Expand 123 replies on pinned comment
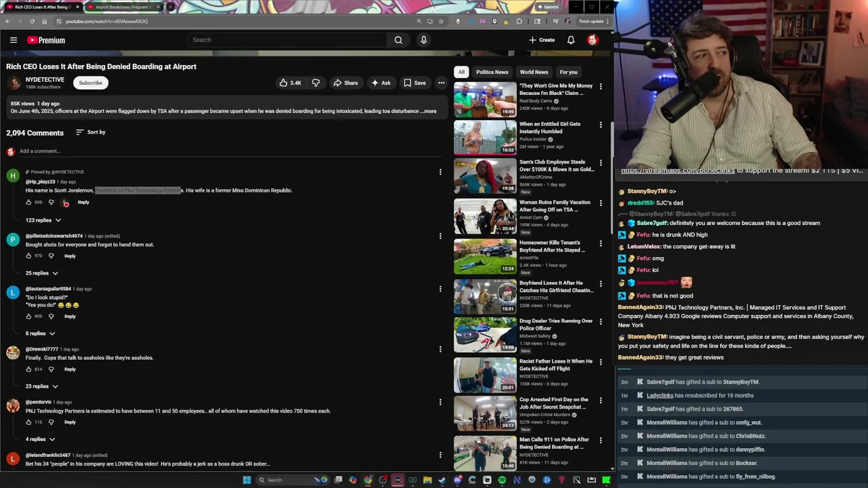 [43, 220]
